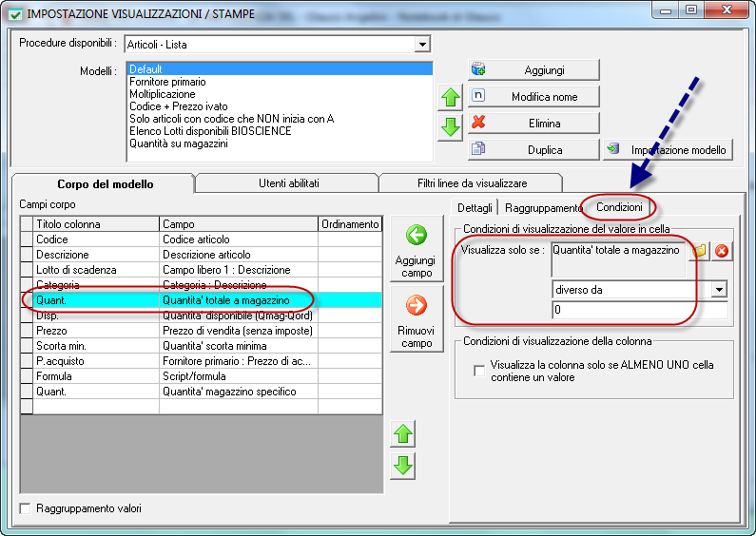Select the Codice field row

click(202, 239)
